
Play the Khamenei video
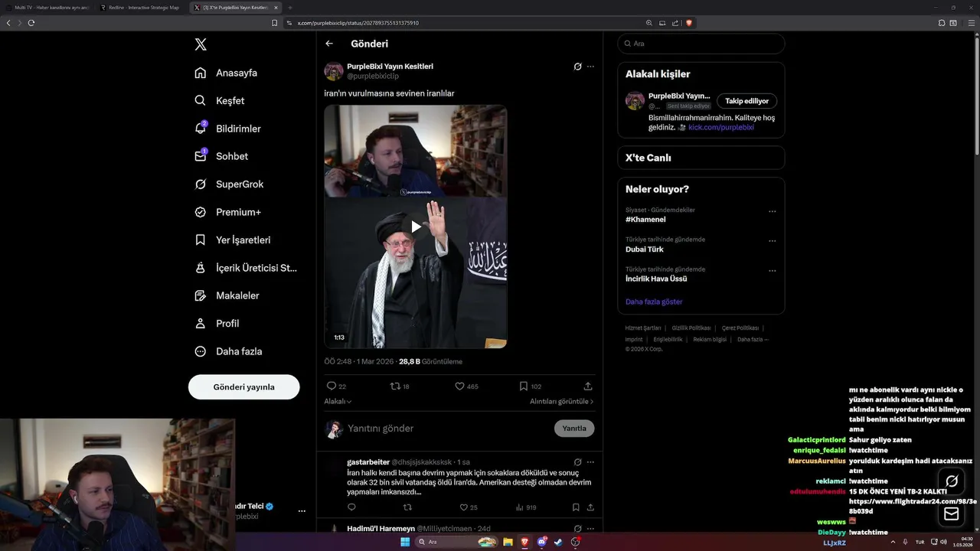(416, 227)
